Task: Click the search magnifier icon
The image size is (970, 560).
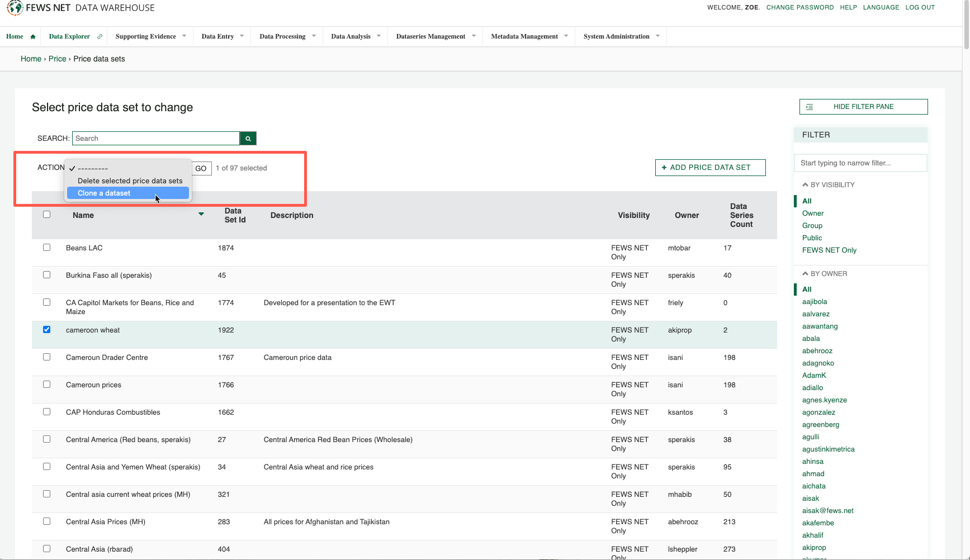Action: coord(248,138)
